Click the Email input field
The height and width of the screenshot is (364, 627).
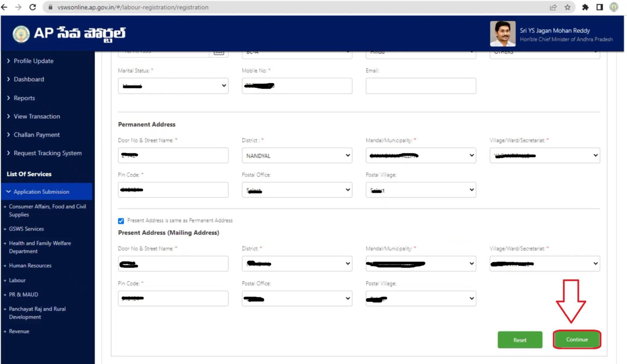point(420,86)
